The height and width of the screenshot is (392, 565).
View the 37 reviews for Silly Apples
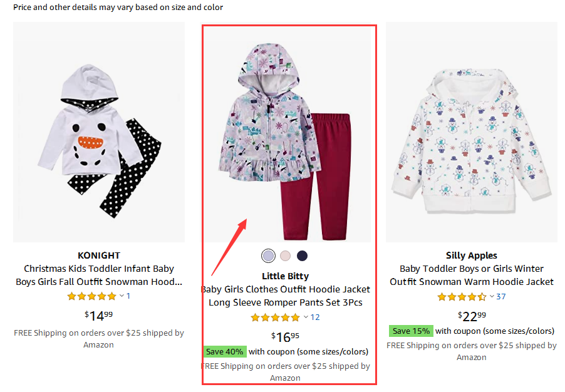point(501,297)
